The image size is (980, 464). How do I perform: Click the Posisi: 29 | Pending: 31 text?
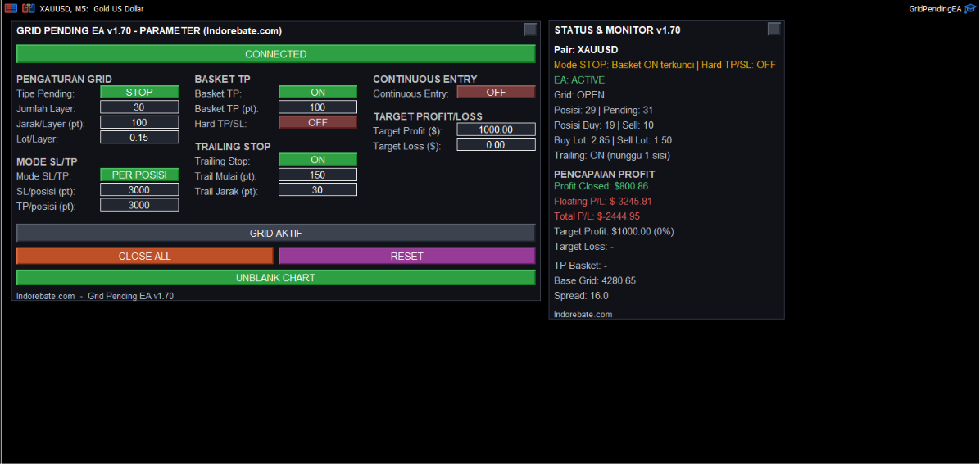[604, 110]
